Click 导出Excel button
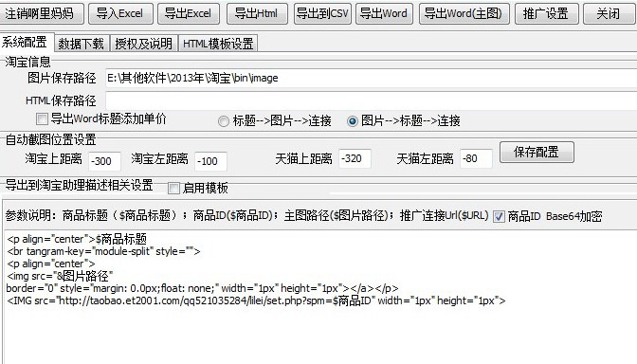Image resolution: width=637 pixels, height=364 pixels. (188, 14)
